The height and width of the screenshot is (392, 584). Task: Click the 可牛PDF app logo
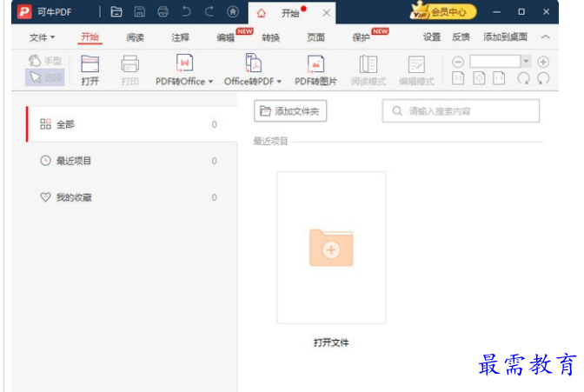point(24,11)
